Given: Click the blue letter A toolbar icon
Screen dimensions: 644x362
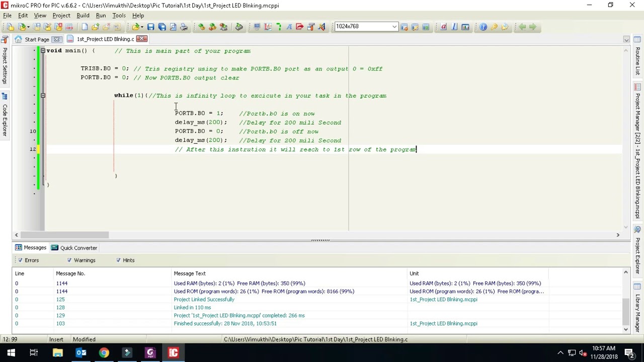Looking at the screenshot, I should pos(289,27).
